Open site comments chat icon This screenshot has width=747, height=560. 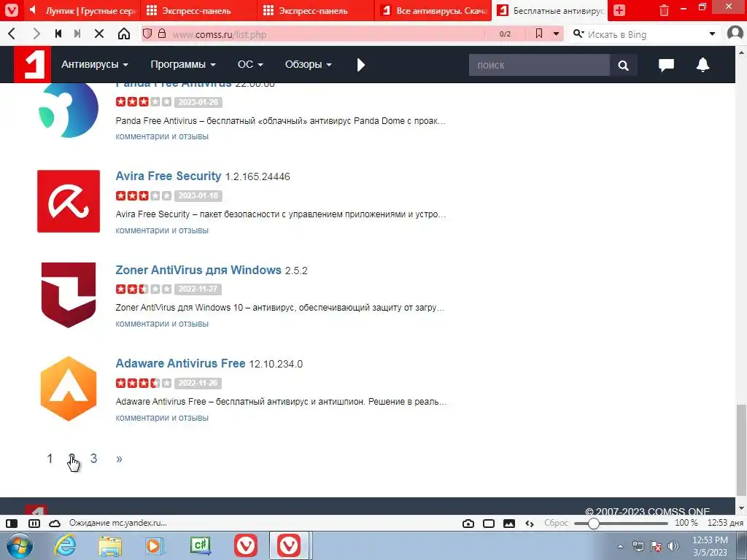[x=666, y=65]
